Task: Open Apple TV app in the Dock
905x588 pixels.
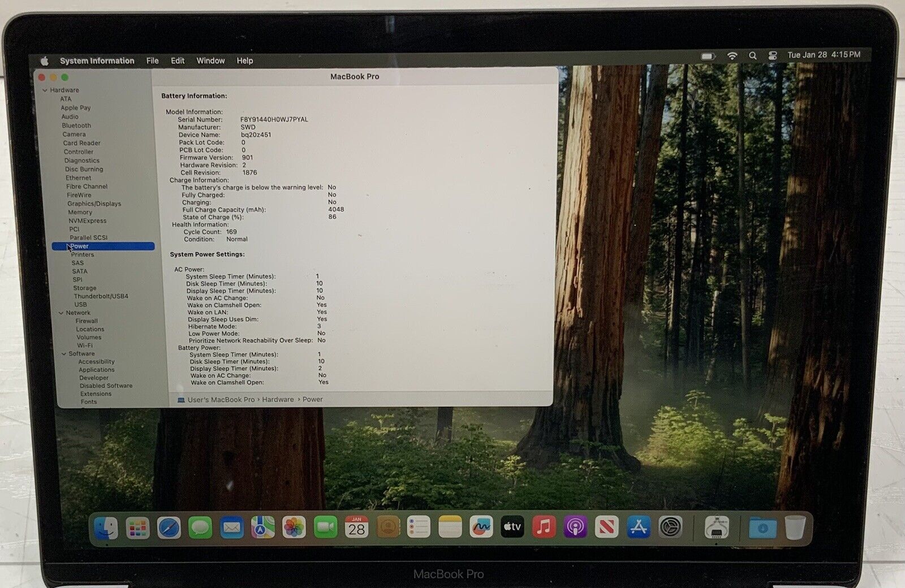Action: (512, 527)
